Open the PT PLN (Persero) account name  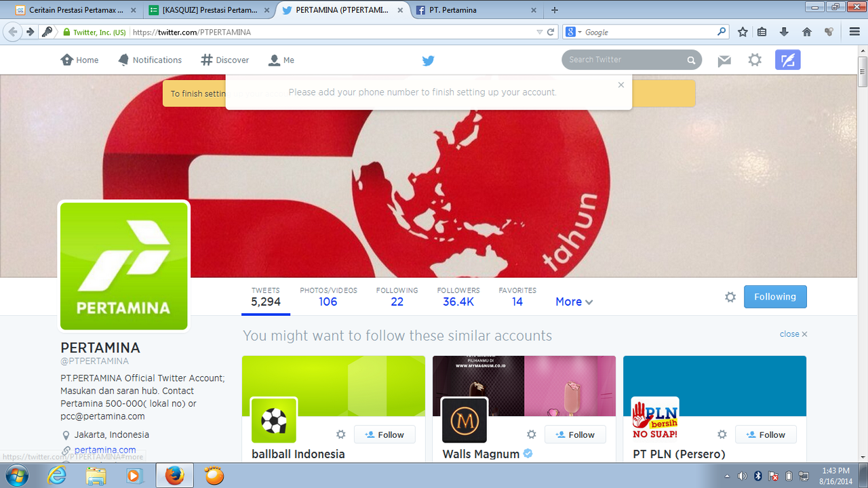click(x=679, y=454)
